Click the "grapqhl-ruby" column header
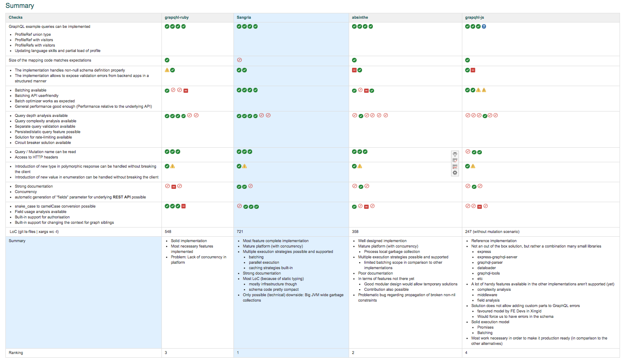The image size is (625, 364). click(176, 17)
